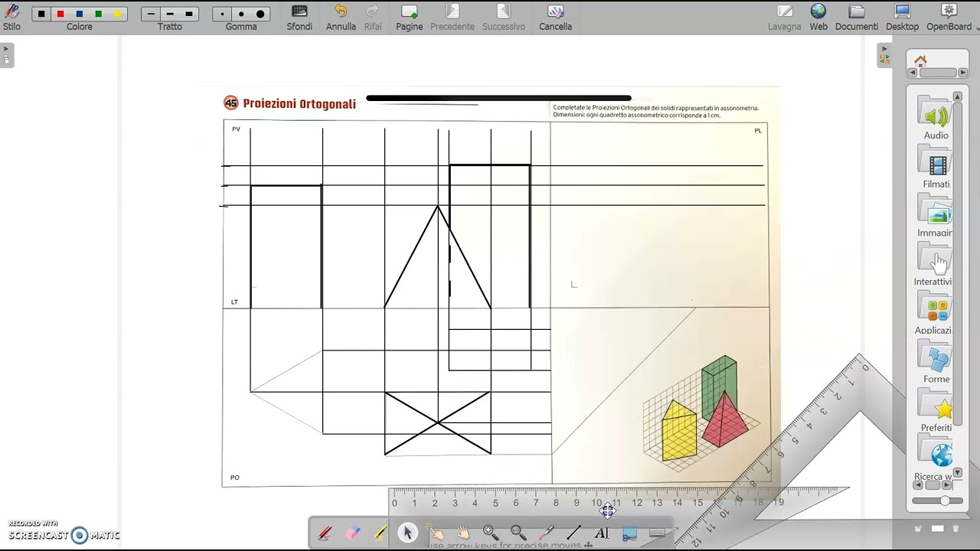Choose the small Gomma eraser size
Image resolution: width=980 pixels, height=551 pixels.
(222, 14)
